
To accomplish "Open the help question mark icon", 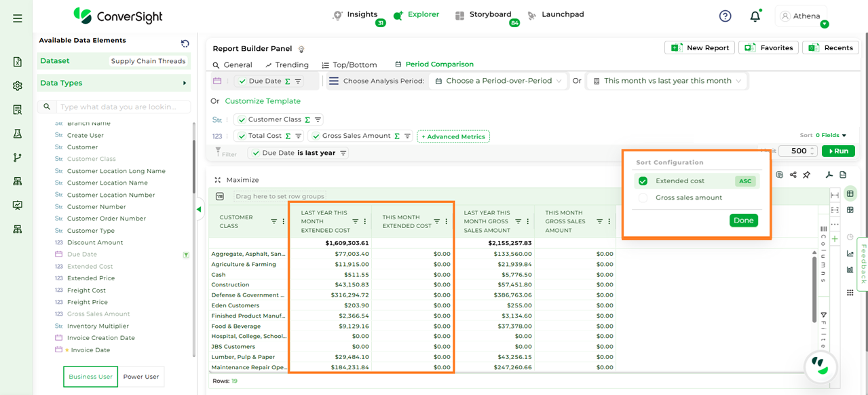I will pyautogui.click(x=725, y=16).
